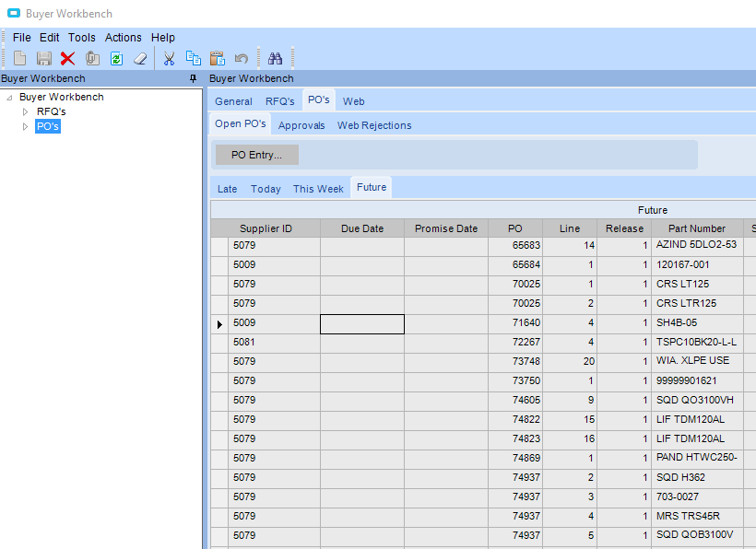The image size is (756, 549).
Task: Click part number CRS LT125
Action: point(697,286)
